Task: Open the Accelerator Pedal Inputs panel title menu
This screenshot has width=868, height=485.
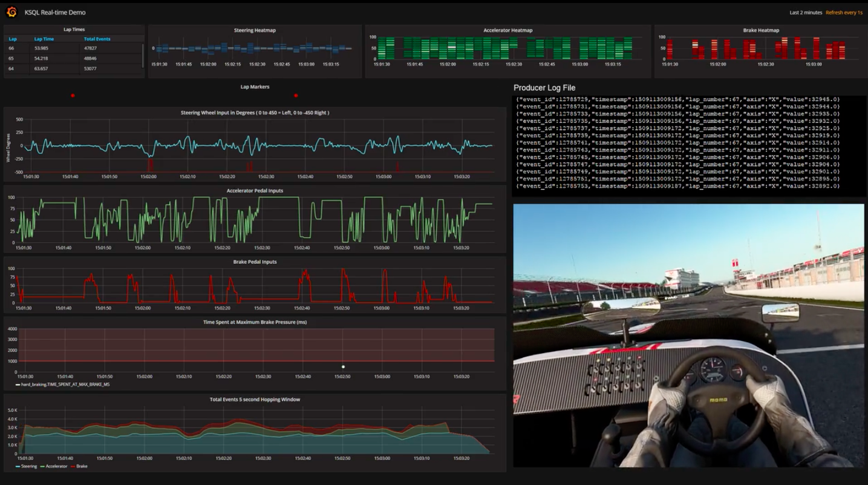Action: (x=255, y=191)
